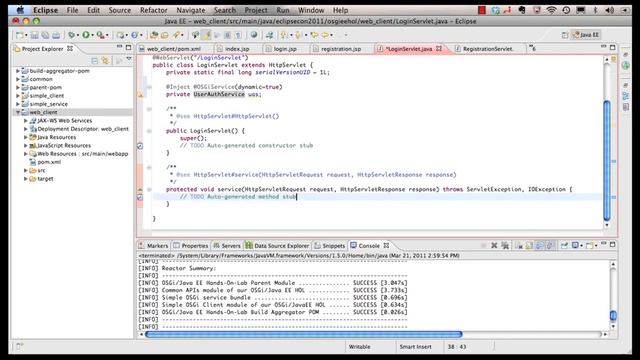Collapse All in Project Explorer
This screenshot has width=640, height=360.
pyautogui.click(x=95, y=61)
